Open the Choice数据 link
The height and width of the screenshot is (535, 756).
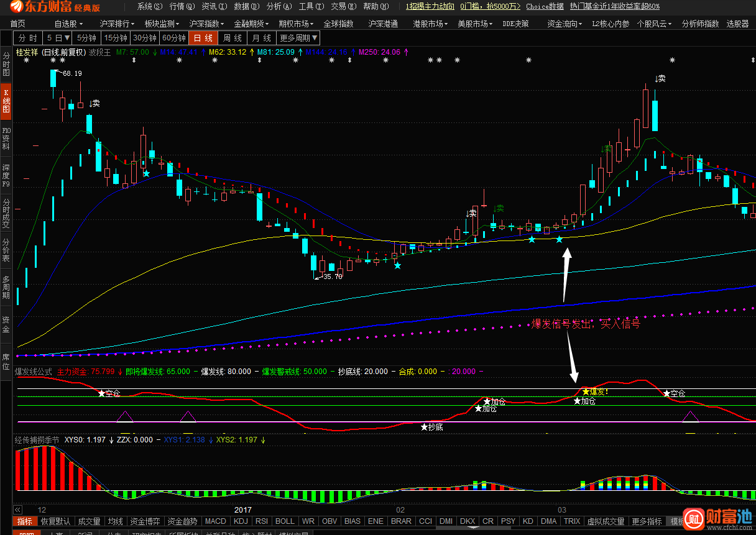click(545, 6)
